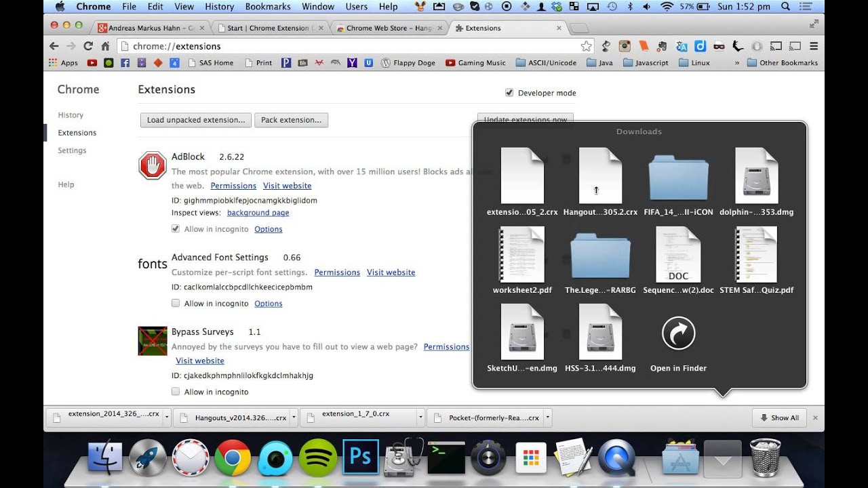The width and height of the screenshot is (868, 488).
Task: Open the History menu in menu bar
Action: 219,7
